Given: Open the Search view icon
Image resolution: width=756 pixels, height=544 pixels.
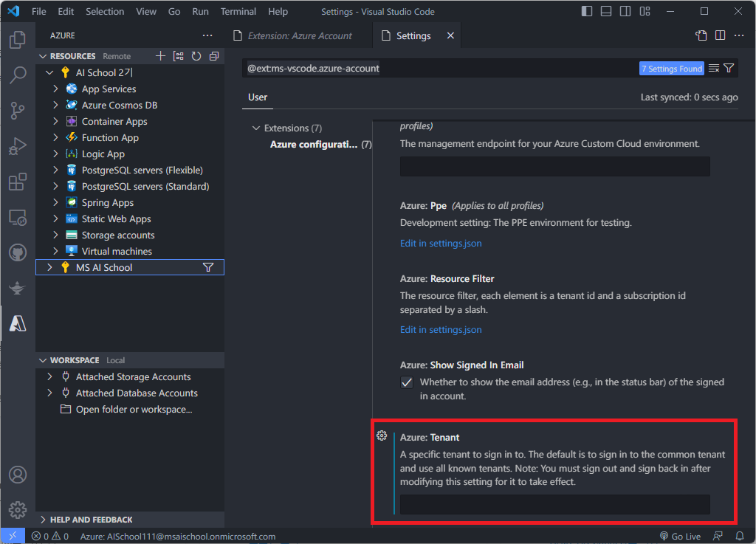Looking at the screenshot, I should (18, 75).
